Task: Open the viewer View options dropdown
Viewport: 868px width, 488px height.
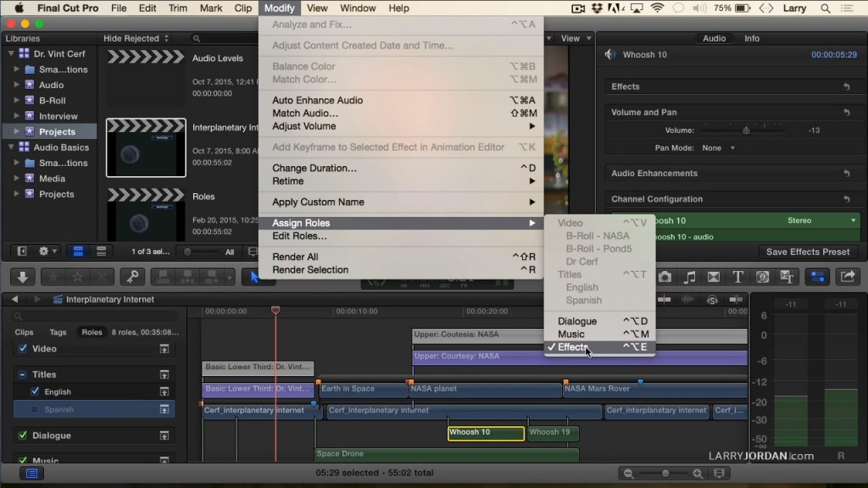Action: pyautogui.click(x=576, y=38)
